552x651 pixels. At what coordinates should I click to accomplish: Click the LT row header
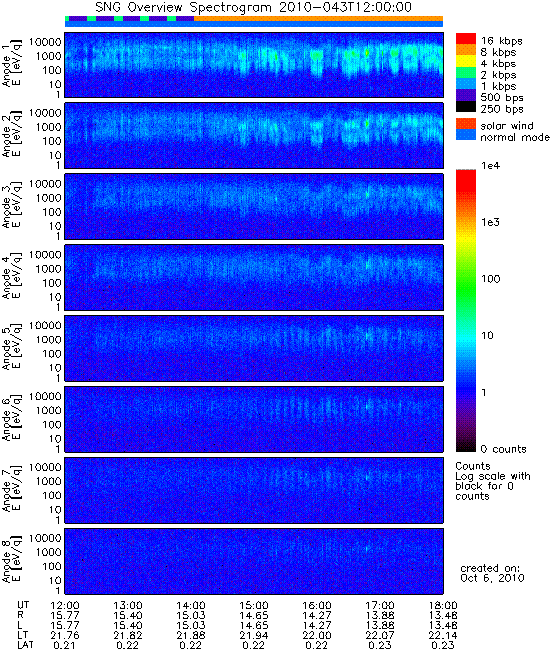22,635
